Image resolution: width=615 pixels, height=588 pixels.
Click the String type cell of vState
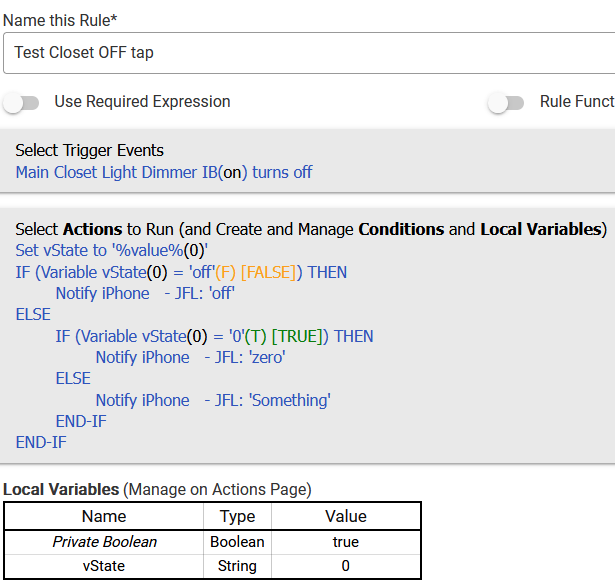click(237, 566)
